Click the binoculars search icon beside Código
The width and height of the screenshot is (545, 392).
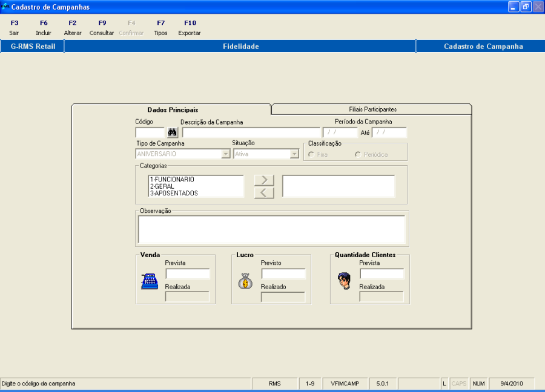click(173, 132)
